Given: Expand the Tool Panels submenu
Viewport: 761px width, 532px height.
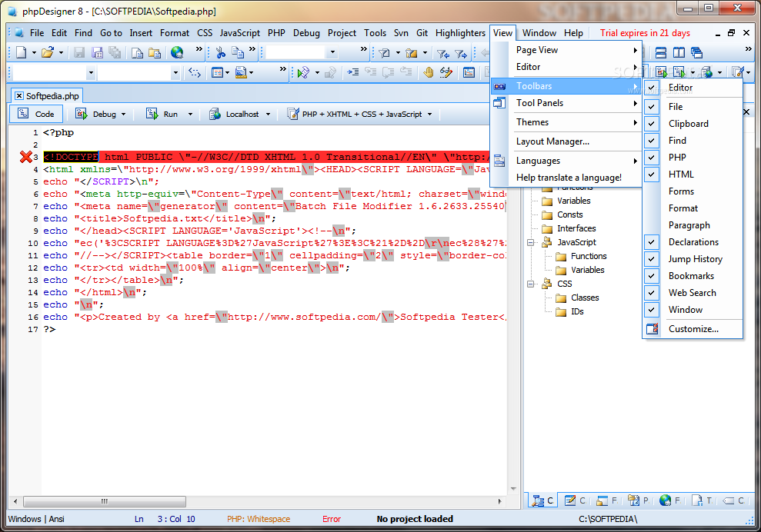Looking at the screenshot, I should 566,103.
